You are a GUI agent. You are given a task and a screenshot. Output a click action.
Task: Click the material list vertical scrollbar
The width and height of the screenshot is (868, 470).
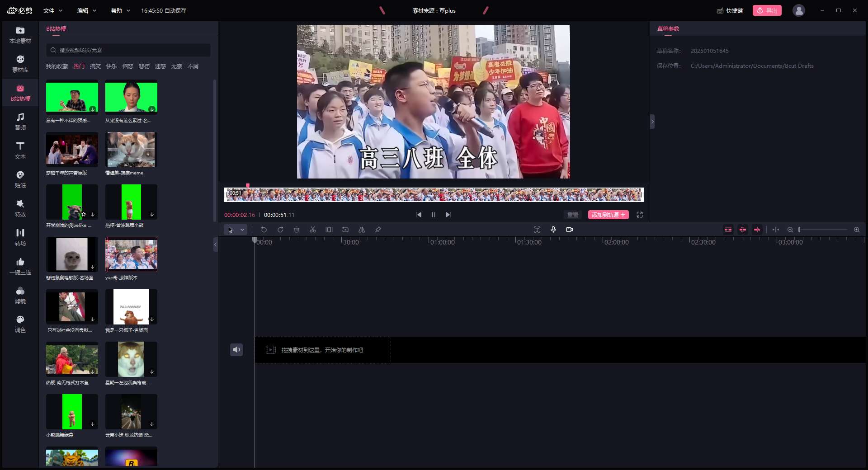point(215,151)
